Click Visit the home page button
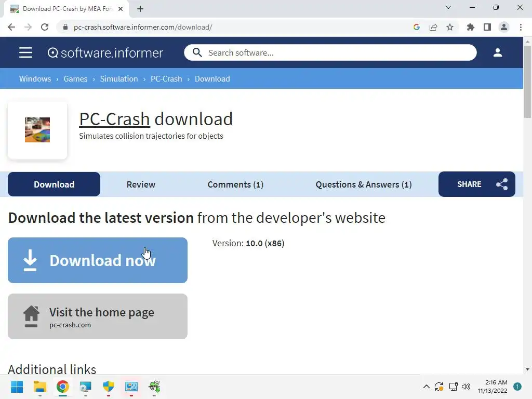Screen dimensions: 532x399 98,316
